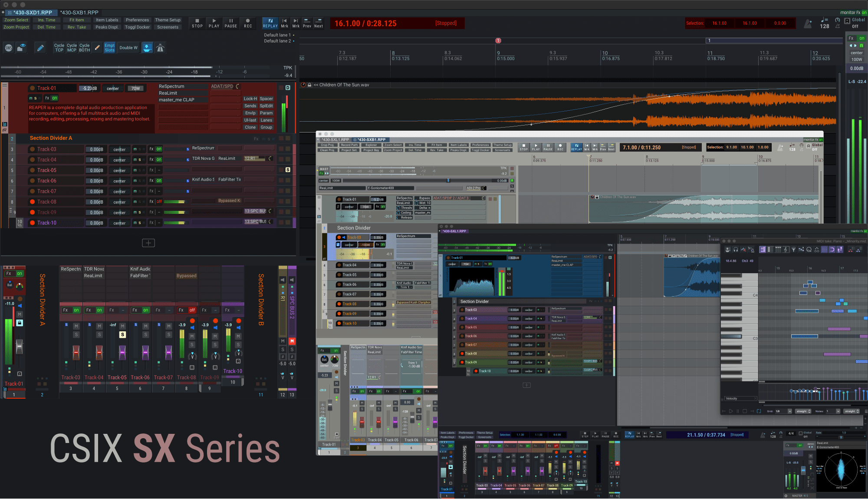Click the record arm circle on Track-03

pyautogui.click(x=32, y=149)
